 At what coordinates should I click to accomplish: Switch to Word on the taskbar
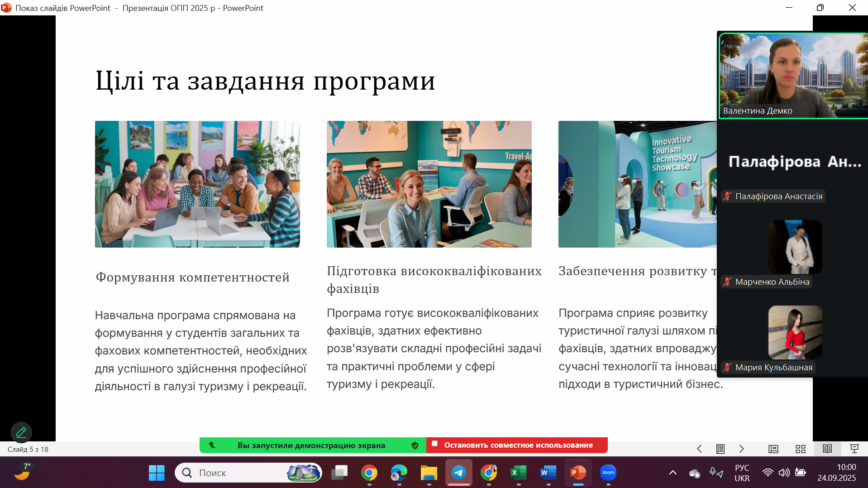548,473
